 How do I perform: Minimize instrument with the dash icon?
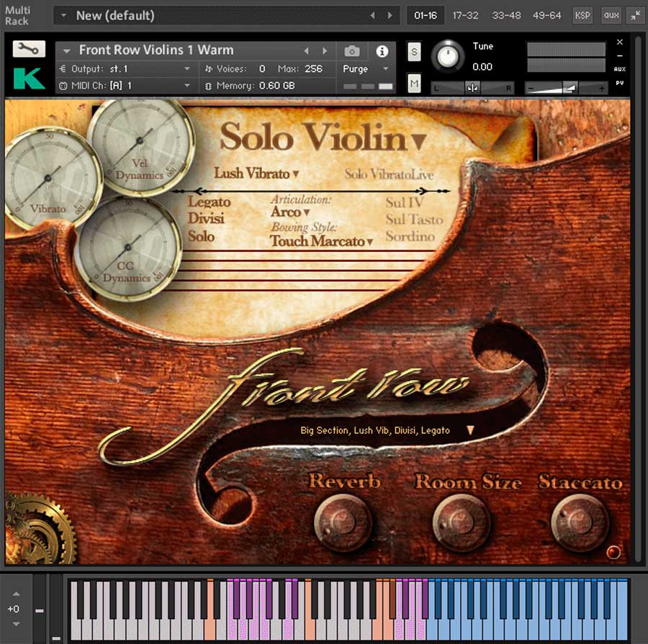pos(619,55)
